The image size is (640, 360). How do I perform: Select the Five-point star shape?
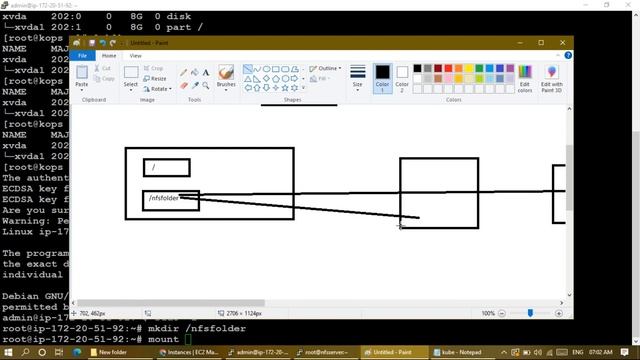click(285, 88)
